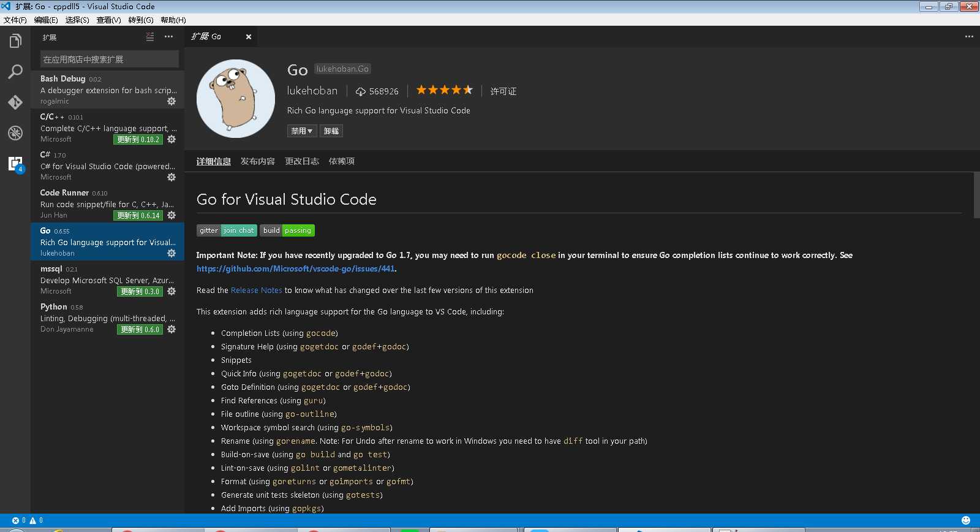Screen dimensions: 980x532
Task: Select the Code Runner extension entry
Action: coord(108,203)
